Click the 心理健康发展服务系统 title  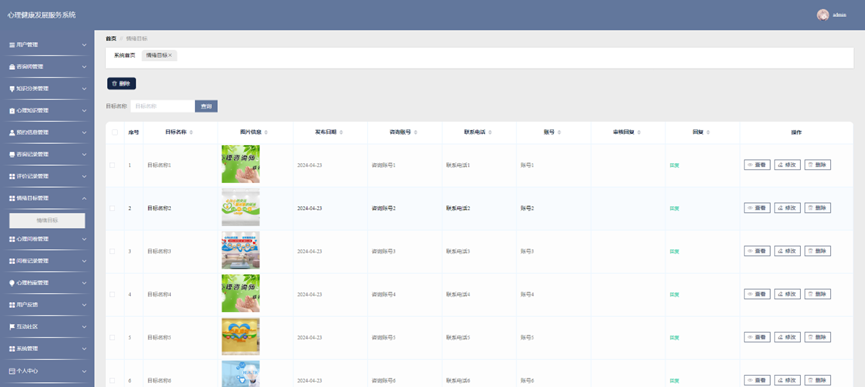click(41, 15)
